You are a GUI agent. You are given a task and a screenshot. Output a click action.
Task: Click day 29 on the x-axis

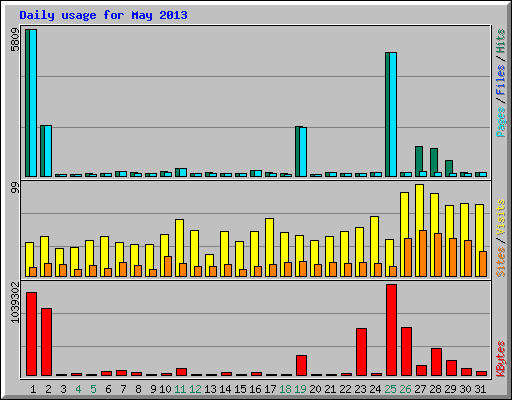click(x=450, y=389)
